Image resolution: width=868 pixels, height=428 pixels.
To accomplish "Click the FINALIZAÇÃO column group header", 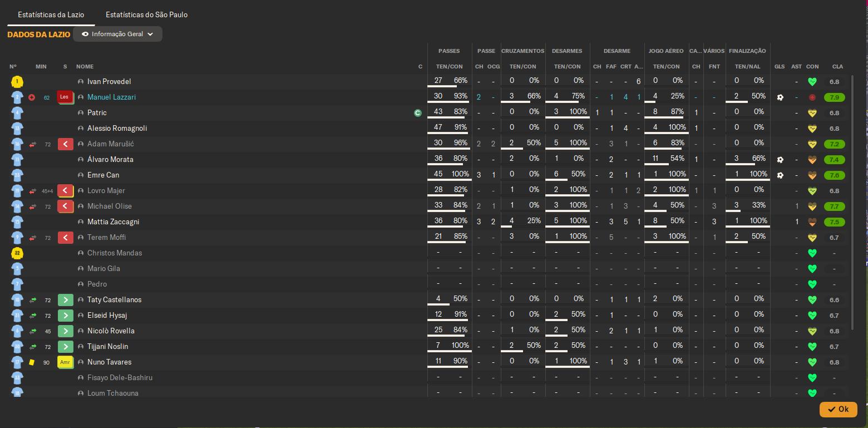I will 747,51.
